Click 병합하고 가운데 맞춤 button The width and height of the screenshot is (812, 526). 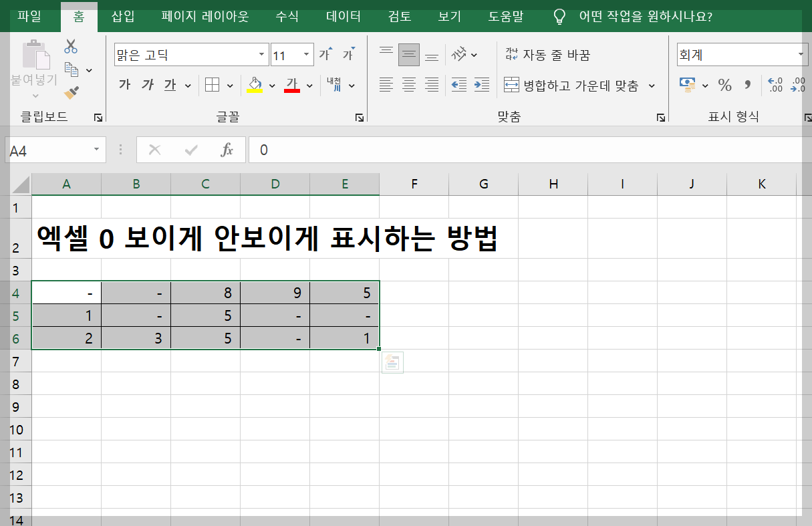573,86
